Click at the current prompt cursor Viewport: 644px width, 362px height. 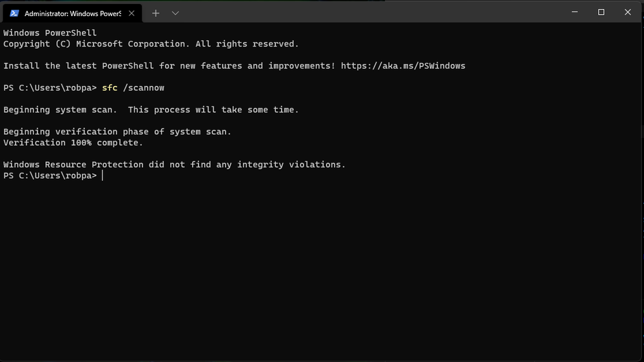tap(102, 176)
